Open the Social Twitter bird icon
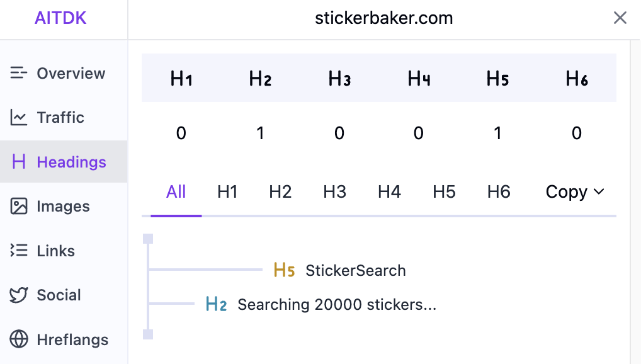Screen dimensions: 641x364 [19, 295]
